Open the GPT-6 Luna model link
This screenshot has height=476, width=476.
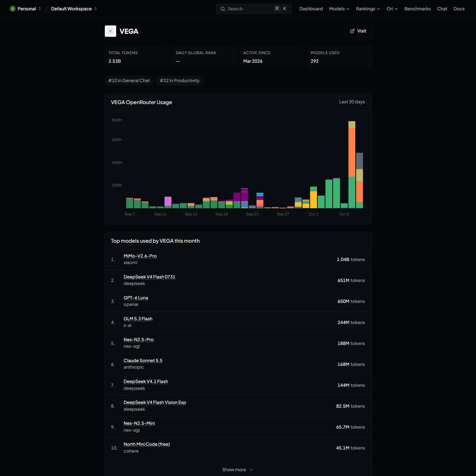tap(136, 298)
